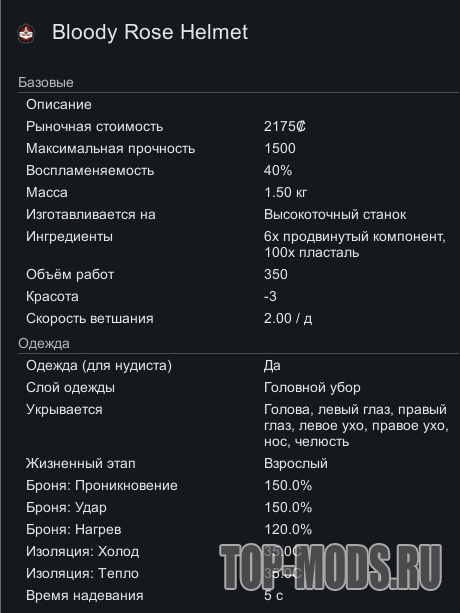This screenshot has height=613, width=460.
Task: Select the Воспламеняемость stat row
Action: coord(238,170)
